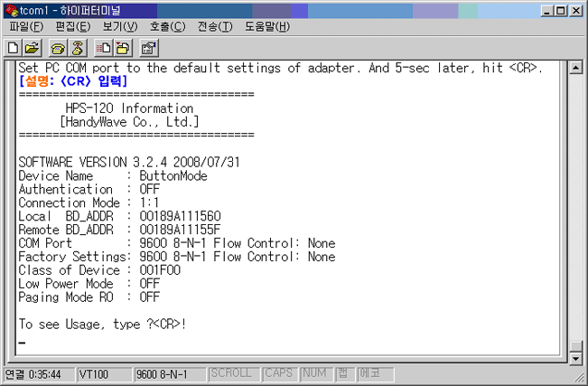
Task: Open the 파일(F) menu
Action: [x=26, y=26]
